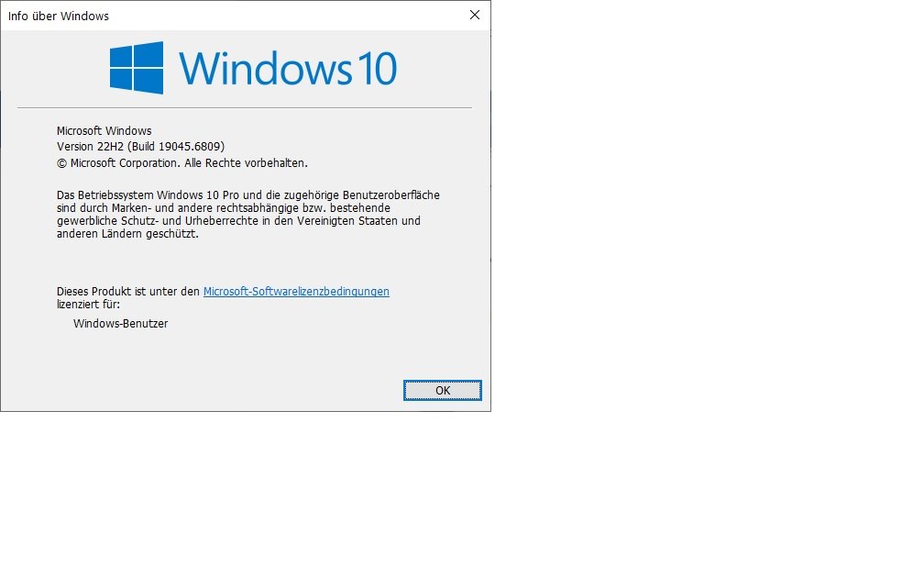The width and height of the screenshot is (924, 578).
Task: Click the Windows 10 logo icon
Action: coord(136,68)
